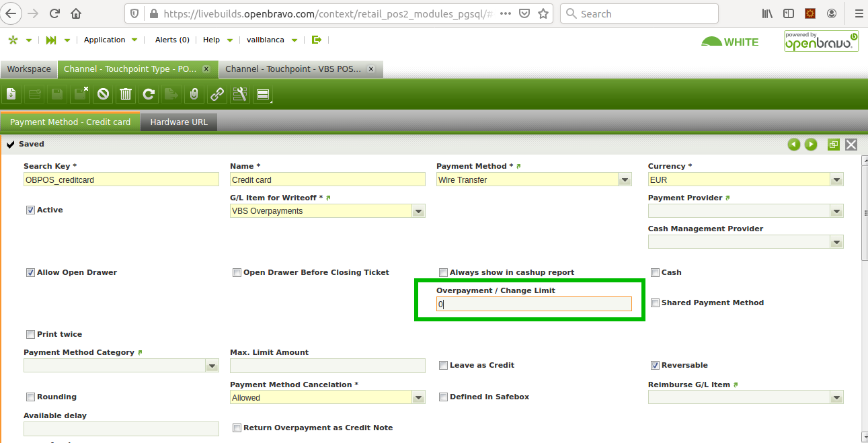Go to next record green arrow

click(x=811, y=145)
